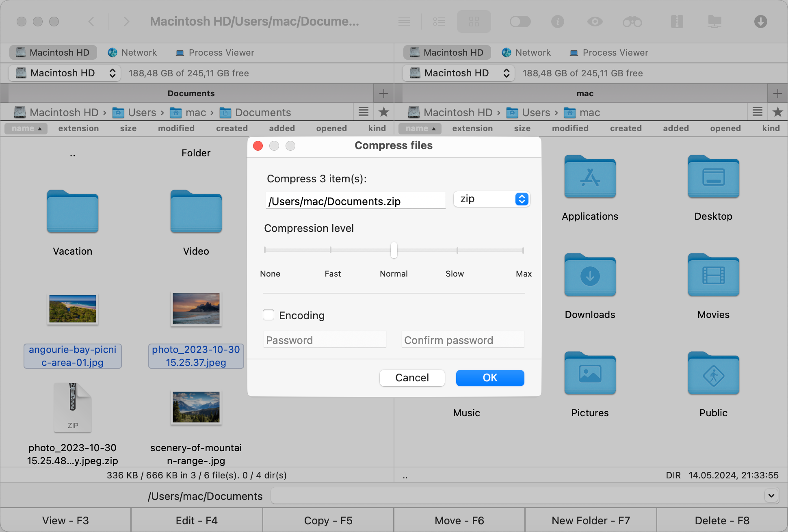
Task: Select the zip format dropdown
Action: click(x=490, y=199)
